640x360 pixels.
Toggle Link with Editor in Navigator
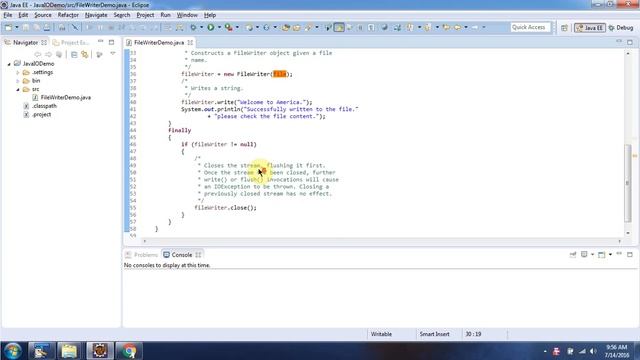84,54
